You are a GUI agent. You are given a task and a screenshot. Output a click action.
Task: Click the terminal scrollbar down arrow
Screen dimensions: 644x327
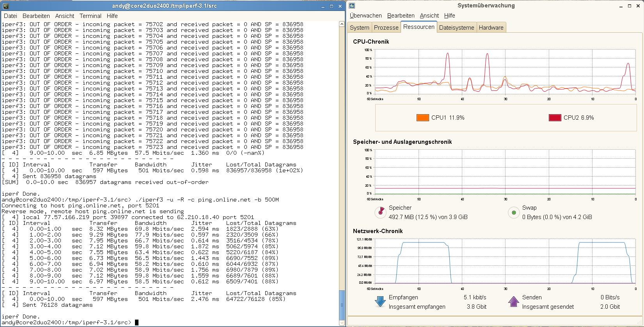pyautogui.click(x=342, y=323)
